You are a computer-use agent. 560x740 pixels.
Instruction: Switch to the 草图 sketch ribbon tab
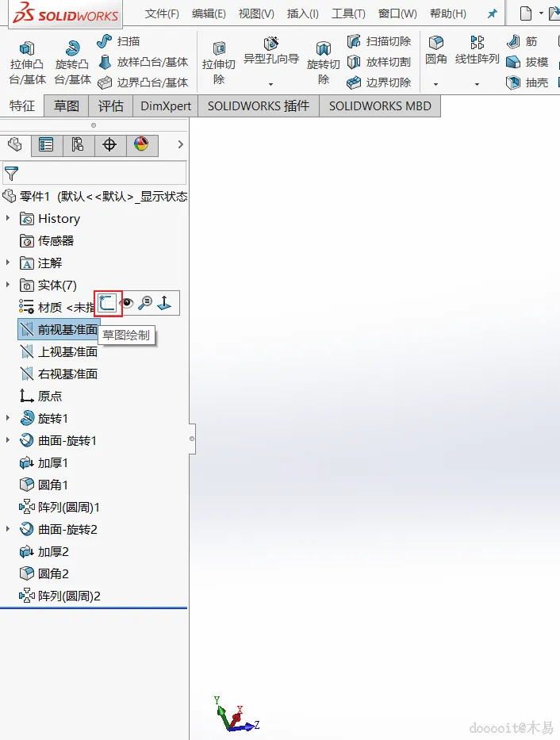click(67, 105)
